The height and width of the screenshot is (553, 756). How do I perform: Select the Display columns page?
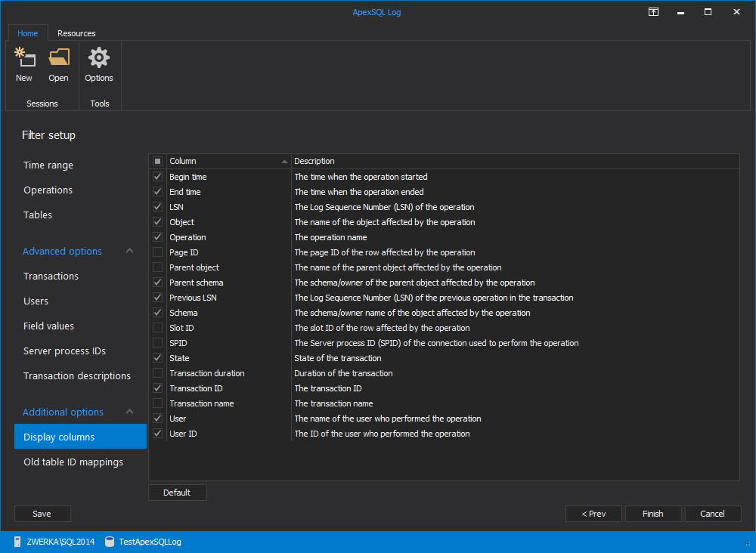tap(81, 437)
